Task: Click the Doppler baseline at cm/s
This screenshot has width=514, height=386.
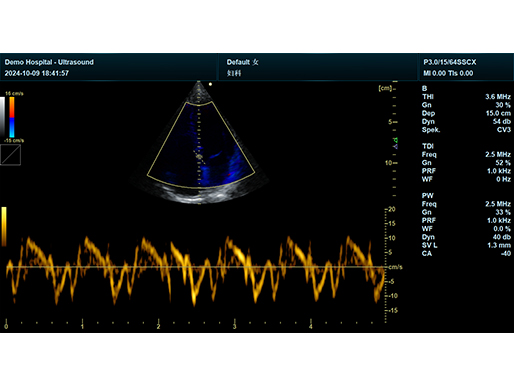Action: (196, 267)
